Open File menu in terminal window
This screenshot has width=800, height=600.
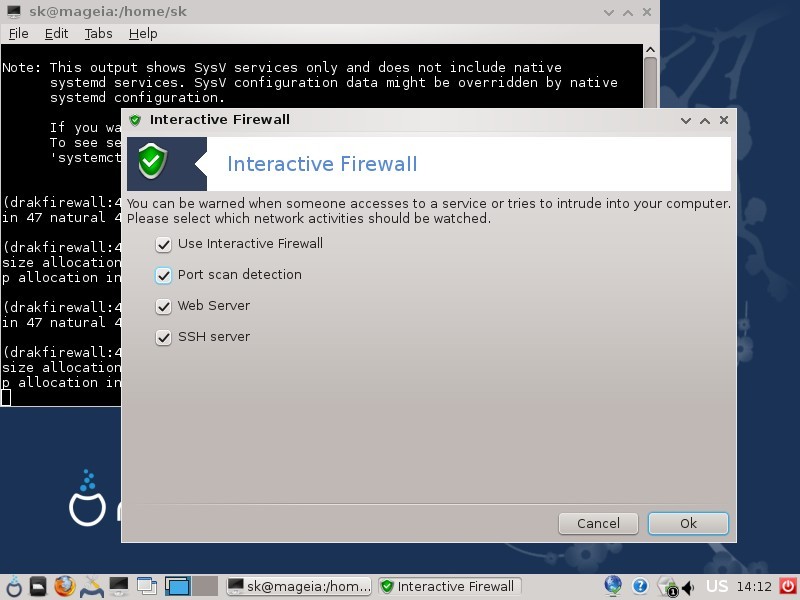click(x=18, y=34)
